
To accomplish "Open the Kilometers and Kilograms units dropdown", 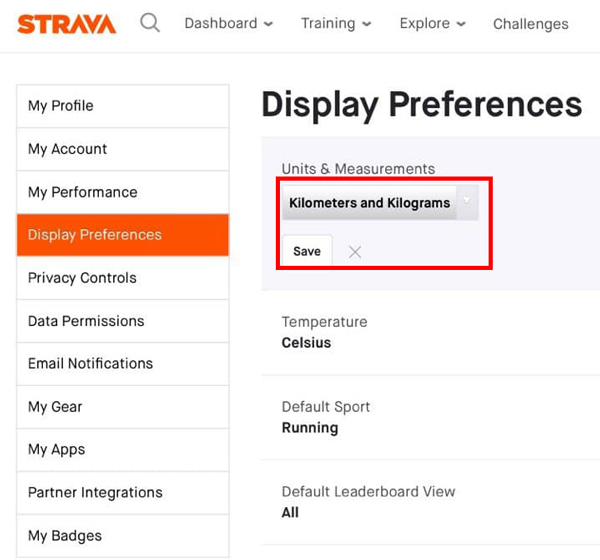I will pos(380,203).
